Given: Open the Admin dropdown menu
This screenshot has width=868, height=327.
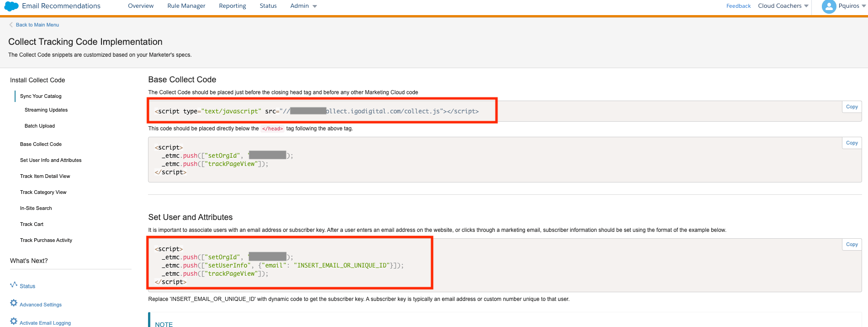Looking at the screenshot, I should 303,6.
